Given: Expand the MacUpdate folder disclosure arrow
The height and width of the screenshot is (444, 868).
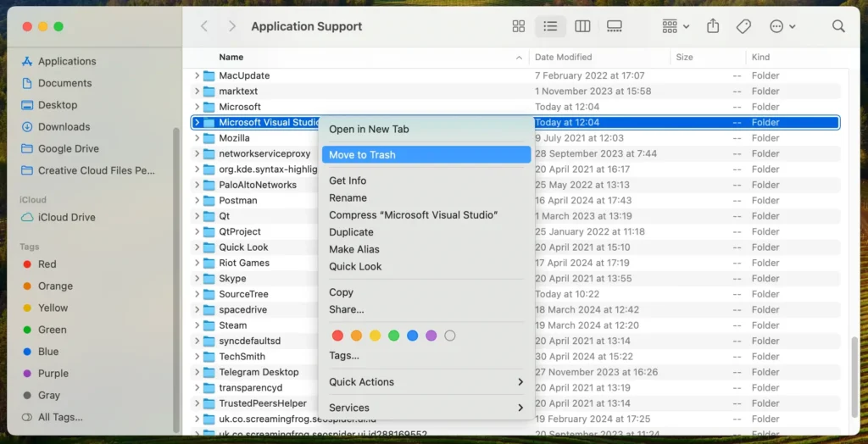Looking at the screenshot, I should tap(197, 75).
